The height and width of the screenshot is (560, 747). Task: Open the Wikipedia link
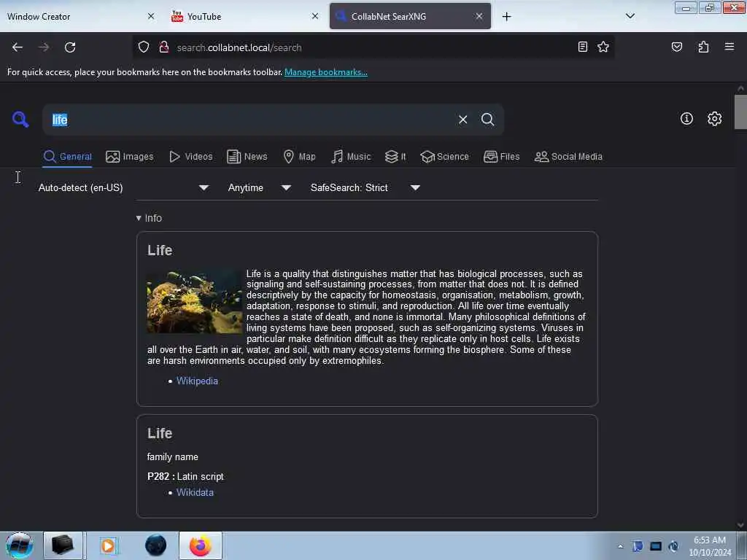[197, 381]
